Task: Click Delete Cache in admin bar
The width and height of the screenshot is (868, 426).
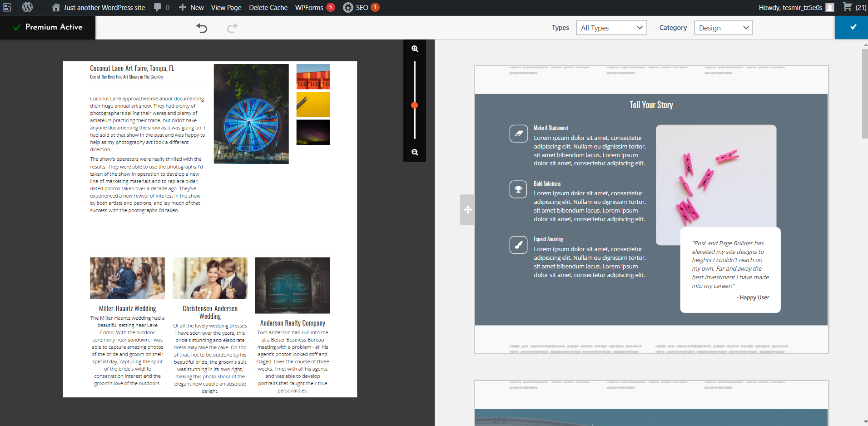Action: coord(268,7)
